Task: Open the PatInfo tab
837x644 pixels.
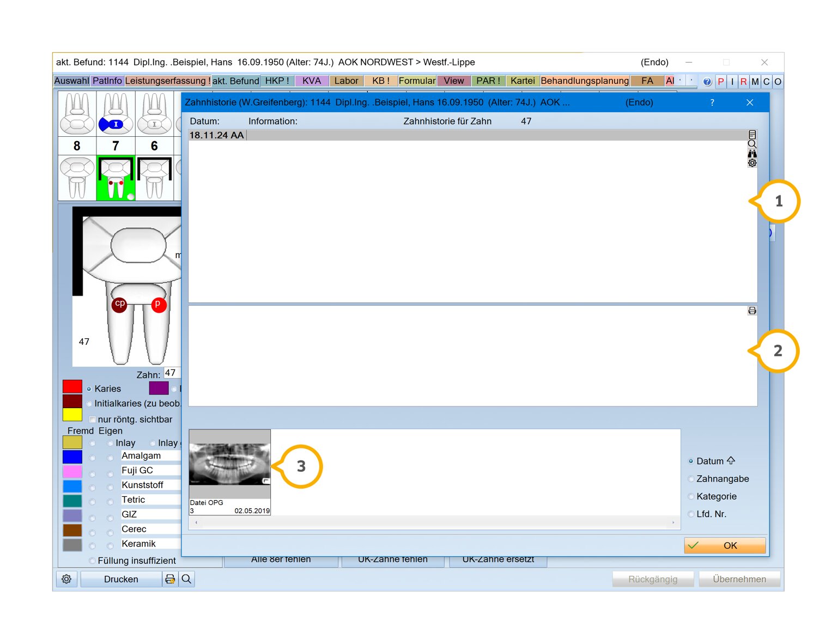Action: click(x=107, y=81)
